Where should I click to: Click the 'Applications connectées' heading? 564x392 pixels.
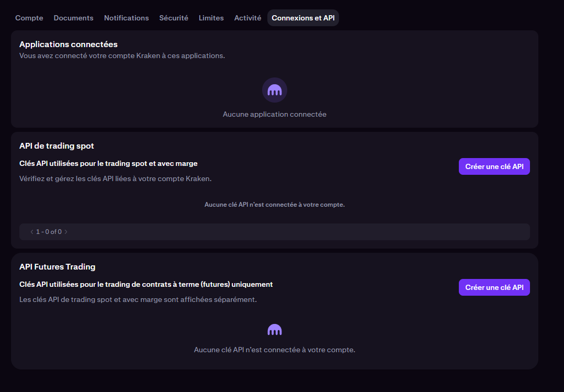(69, 44)
